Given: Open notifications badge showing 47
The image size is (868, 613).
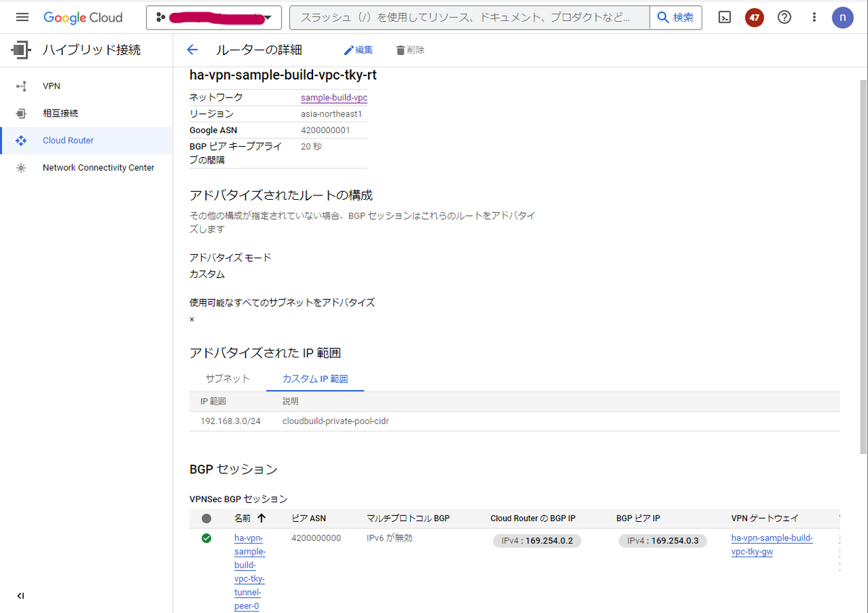Looking at the screenshot, I should 754,17.
